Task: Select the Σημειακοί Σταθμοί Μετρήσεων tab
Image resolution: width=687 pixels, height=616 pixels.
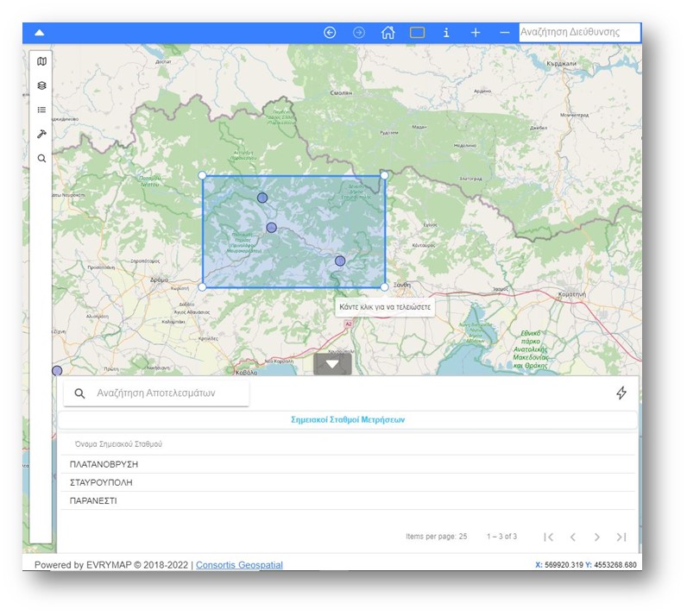Action: point(348,420)
